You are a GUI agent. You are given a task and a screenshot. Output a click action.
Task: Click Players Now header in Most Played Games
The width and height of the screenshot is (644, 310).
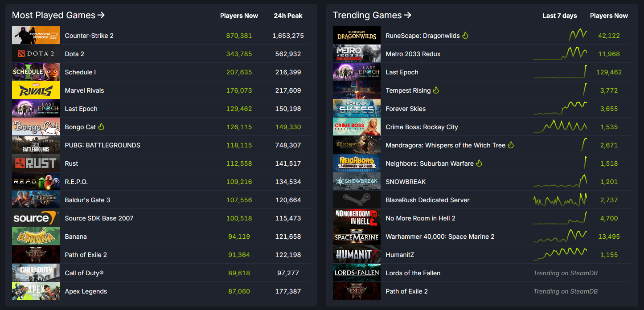[239, 16]
